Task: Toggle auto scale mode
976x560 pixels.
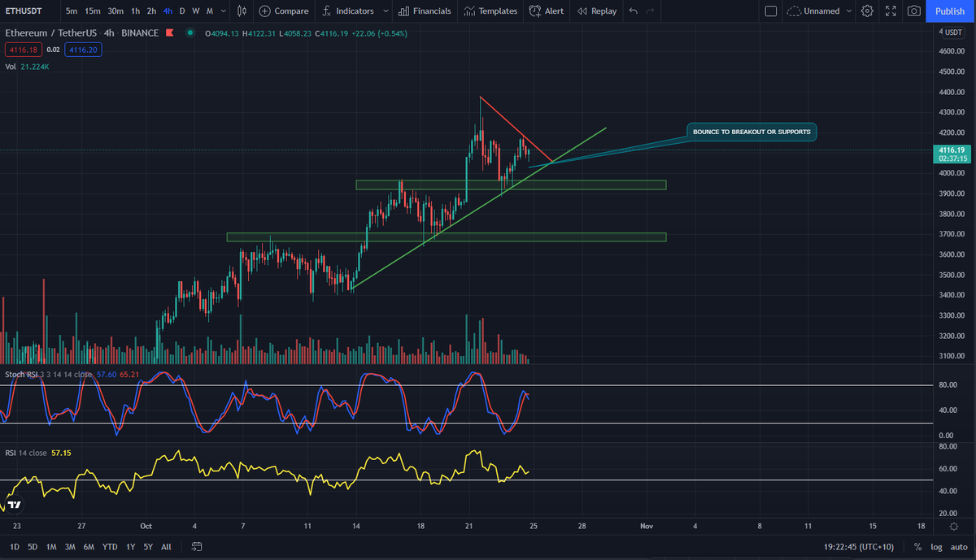Action: coord(959,547)
